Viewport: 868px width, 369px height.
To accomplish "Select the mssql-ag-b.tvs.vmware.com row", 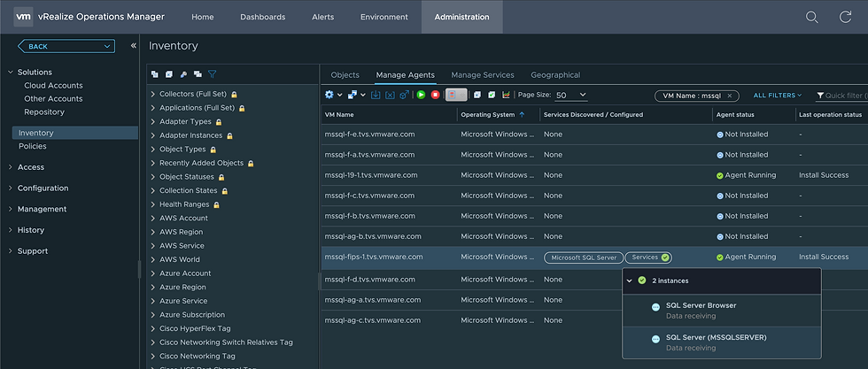I will [594, 237].
